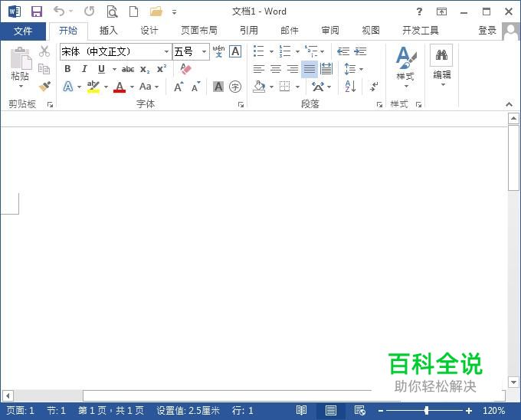Click zoom level 120% in status bar

click(x=493, y=411)
